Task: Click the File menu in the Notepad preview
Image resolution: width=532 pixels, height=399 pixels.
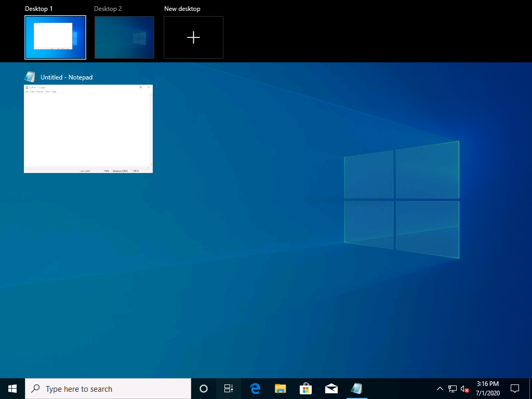Action: coord(27,92)
